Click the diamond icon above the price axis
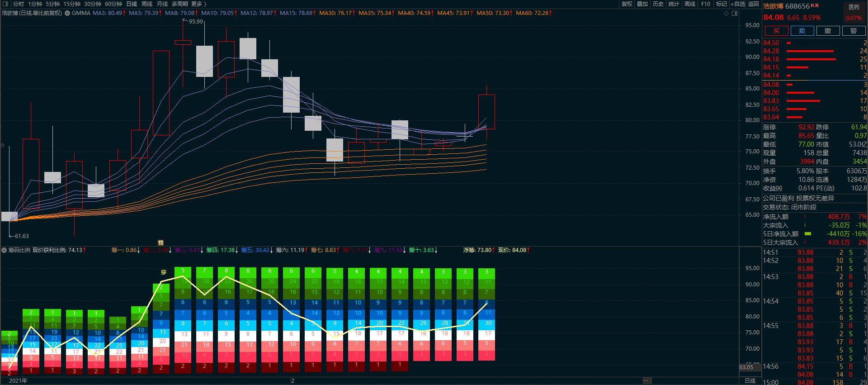Image resolution: width=868 pixels, height=385 pixels. coord(726,14)
